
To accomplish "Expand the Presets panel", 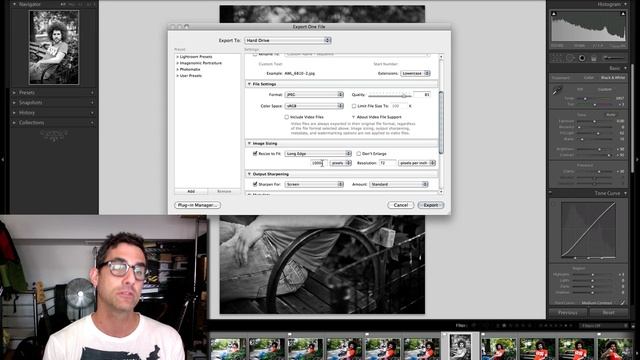I will (x=14, y=93).
